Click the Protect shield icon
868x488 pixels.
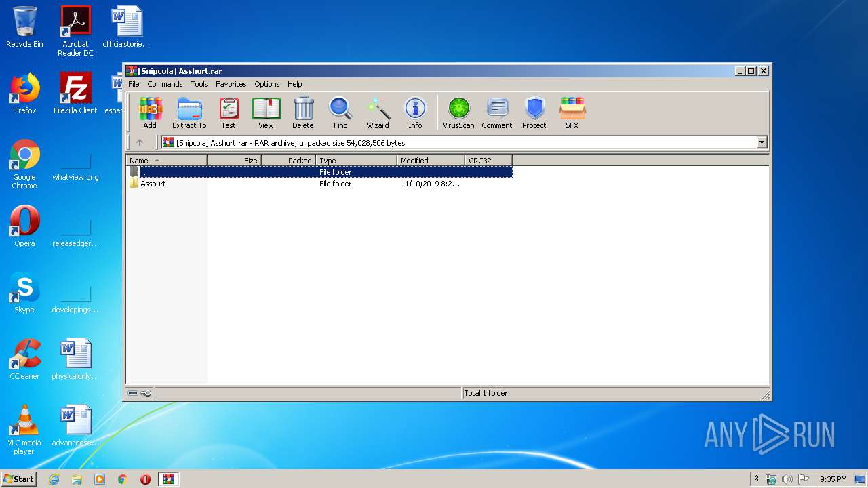[534, 113]
